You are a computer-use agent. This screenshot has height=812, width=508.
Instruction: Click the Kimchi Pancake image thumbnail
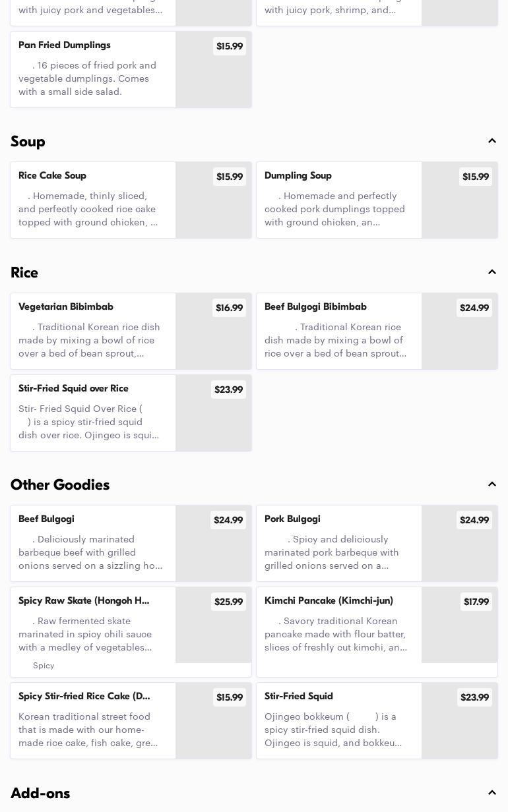[459, 625]
